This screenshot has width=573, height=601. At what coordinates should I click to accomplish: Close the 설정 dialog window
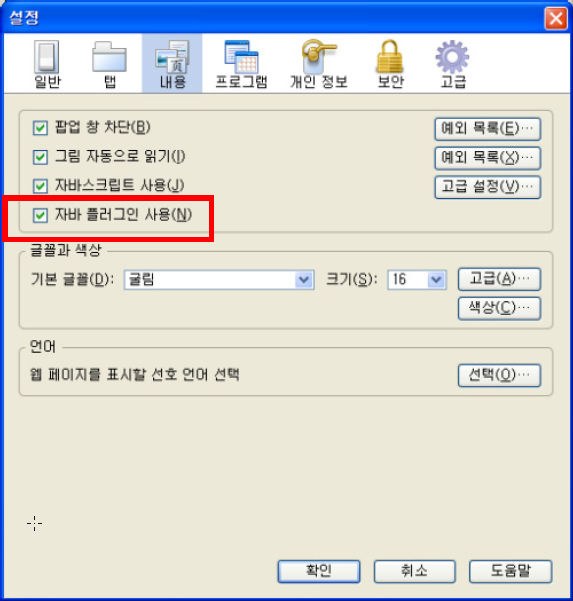click(555, 18)
